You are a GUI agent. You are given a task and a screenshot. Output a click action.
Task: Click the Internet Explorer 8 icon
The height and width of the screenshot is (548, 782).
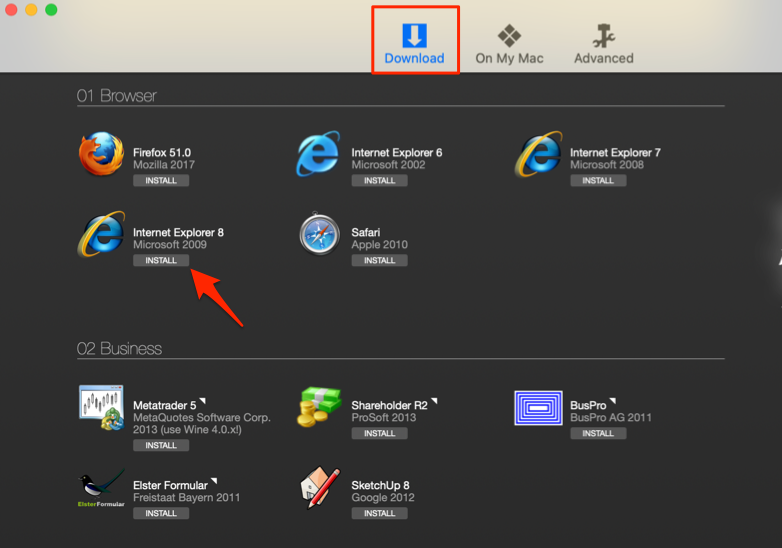coord(101,235)
